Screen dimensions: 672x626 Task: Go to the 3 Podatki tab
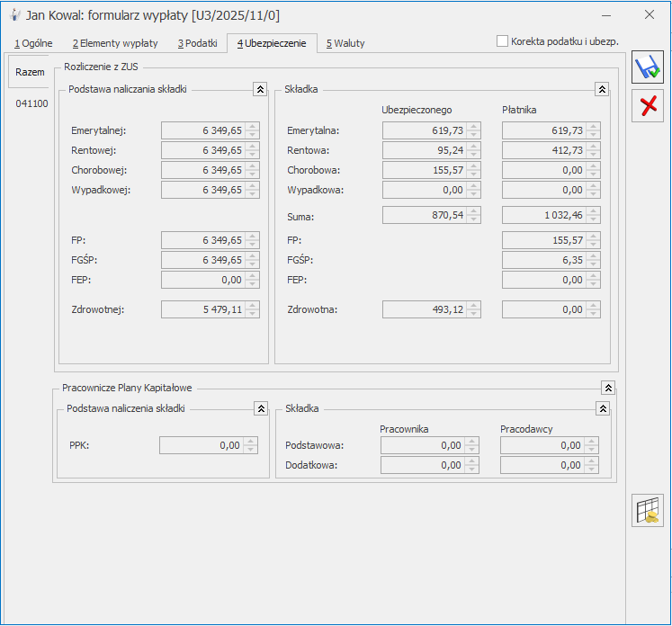197,43
